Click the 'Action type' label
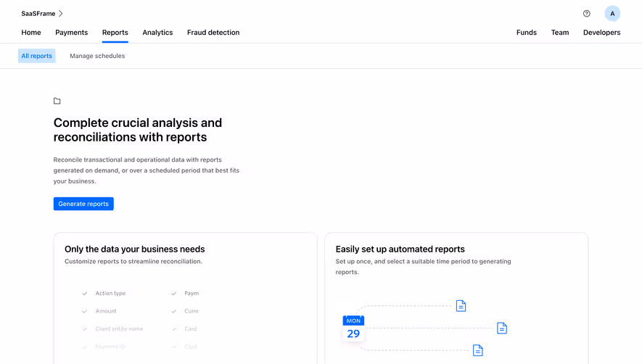 110,293
